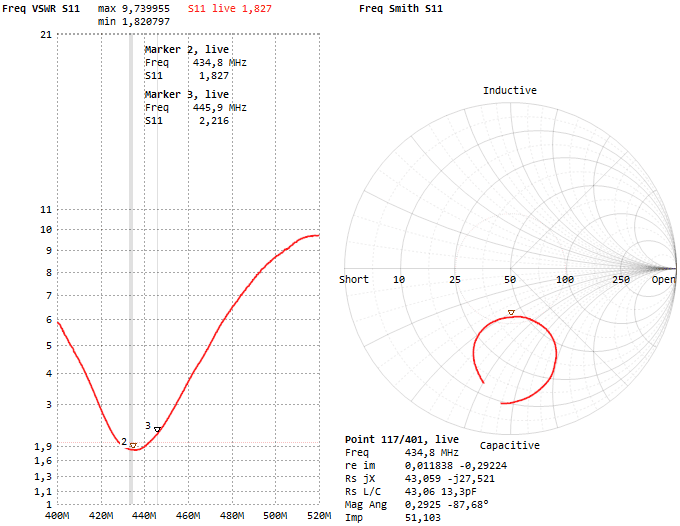
Task: Click the 'Point 117/401, live' heading
Action: 402,439
